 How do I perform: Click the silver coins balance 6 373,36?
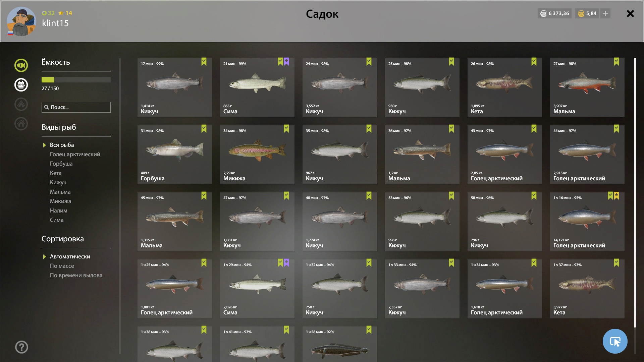[x=554, y=13]
